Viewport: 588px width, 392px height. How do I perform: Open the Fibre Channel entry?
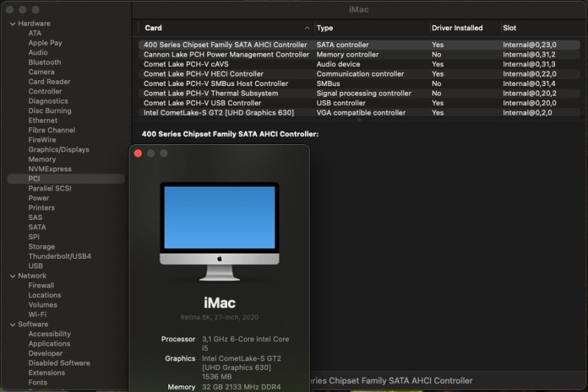click(51, 130)
